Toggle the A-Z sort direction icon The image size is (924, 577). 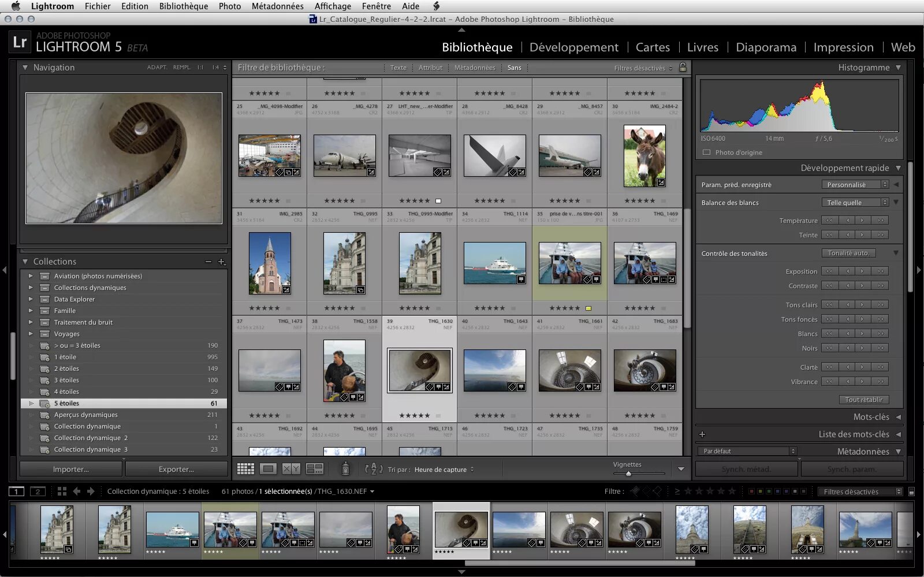tap(374, 469)
